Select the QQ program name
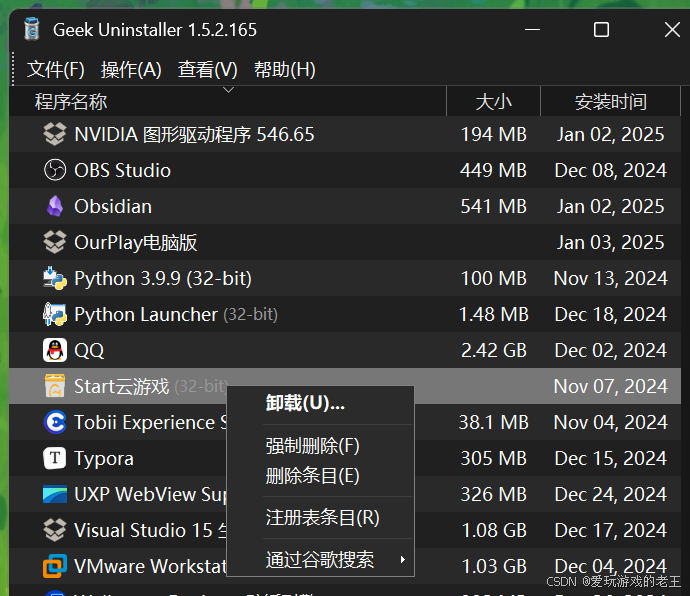Screen dimensions: 690x596 (x=89, y=351)
